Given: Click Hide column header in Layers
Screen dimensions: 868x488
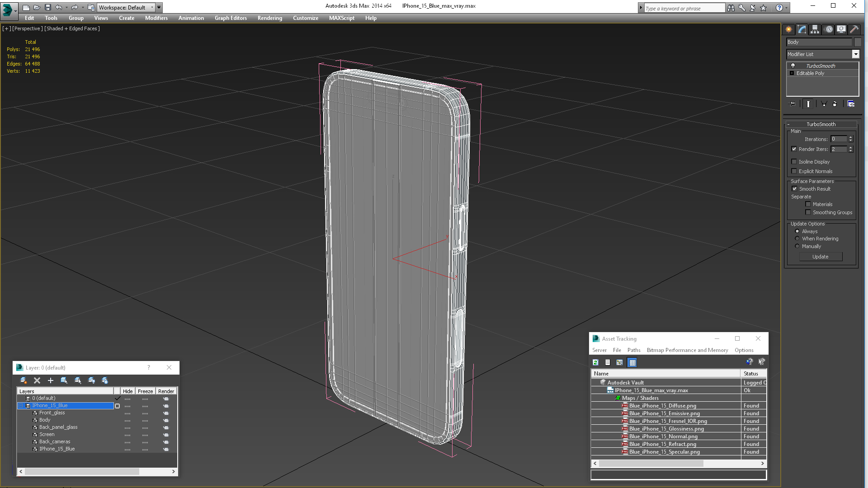Looking at the screenshot, I should 128,391.
